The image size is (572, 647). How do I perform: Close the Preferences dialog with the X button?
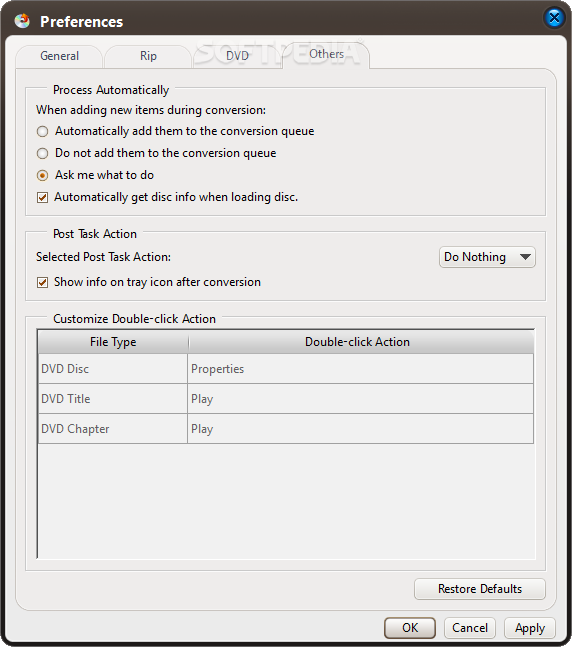coord(554,18)
